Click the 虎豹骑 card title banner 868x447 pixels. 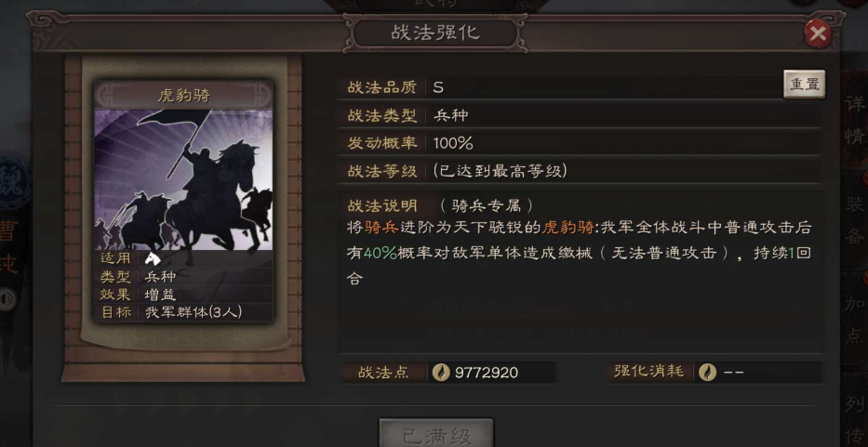pyautogui.click(x=184, y=96)
